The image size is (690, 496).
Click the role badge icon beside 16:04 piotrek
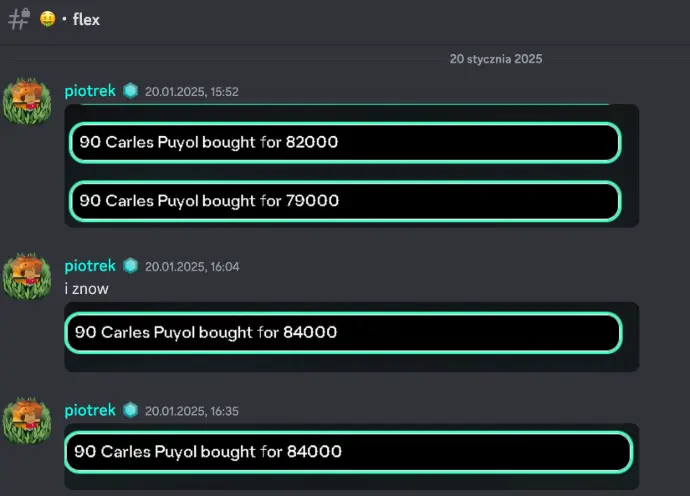click(130, 266)
